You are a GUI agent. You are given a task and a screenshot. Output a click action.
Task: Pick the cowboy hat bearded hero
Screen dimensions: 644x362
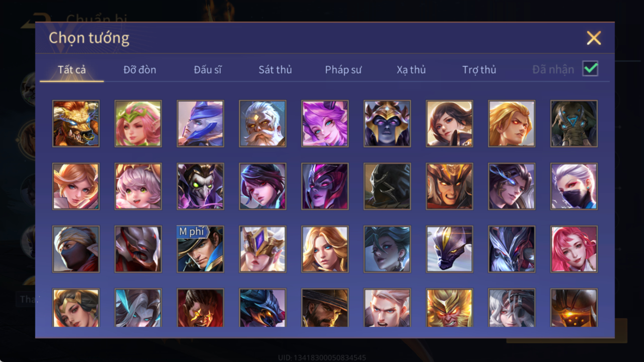tap(325, 308)
